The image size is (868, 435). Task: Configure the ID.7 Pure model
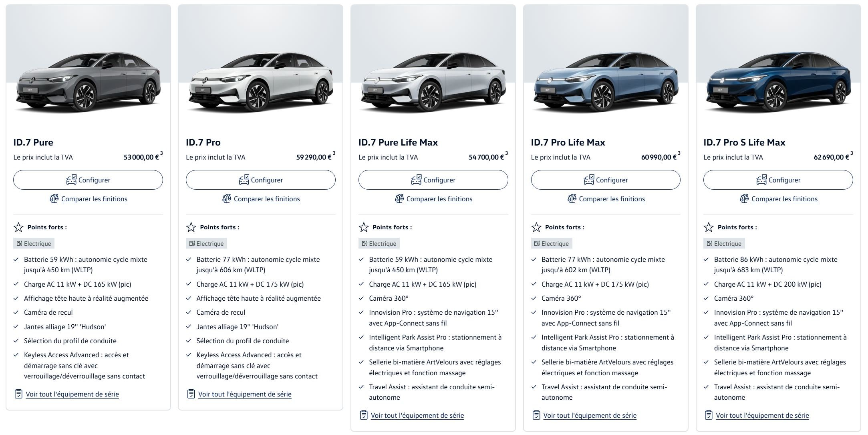click(x=88, y=180)
